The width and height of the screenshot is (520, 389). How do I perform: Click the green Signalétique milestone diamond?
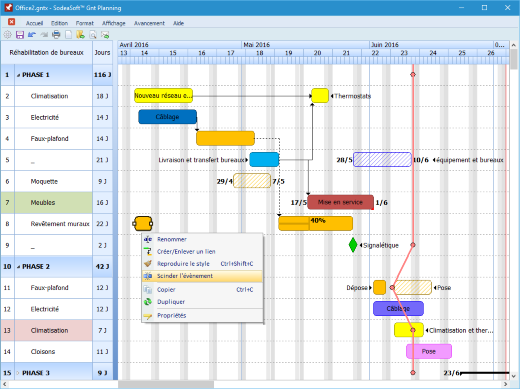coord(353,245)
